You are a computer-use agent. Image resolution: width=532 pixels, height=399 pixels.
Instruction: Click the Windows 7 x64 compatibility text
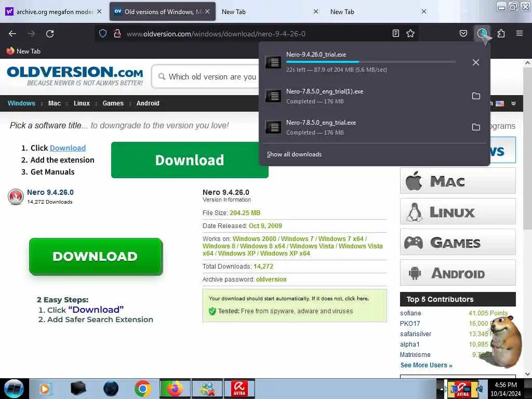tap(341, 239)
